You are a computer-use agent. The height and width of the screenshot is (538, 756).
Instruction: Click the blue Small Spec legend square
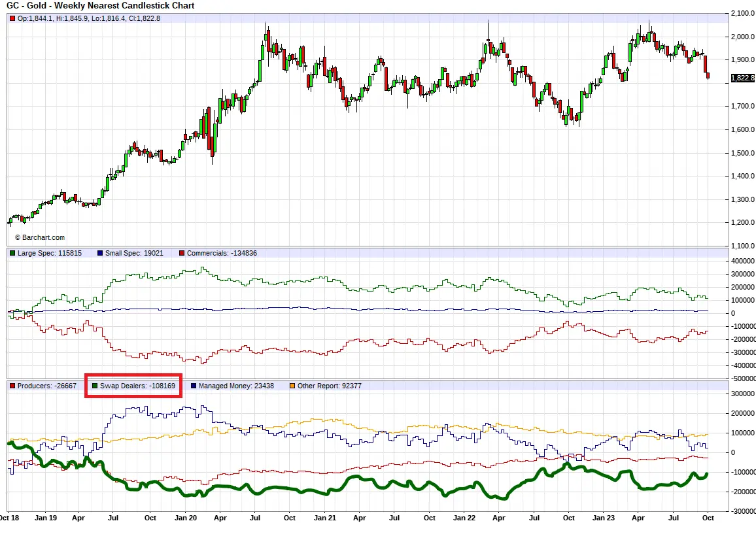(x=99, y=253)
